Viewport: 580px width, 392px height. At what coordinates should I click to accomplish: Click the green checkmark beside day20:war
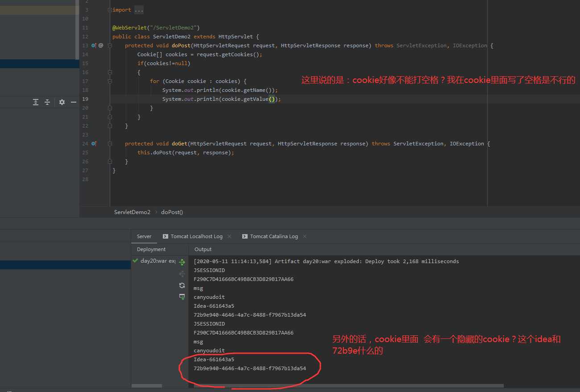pos(135,261)
